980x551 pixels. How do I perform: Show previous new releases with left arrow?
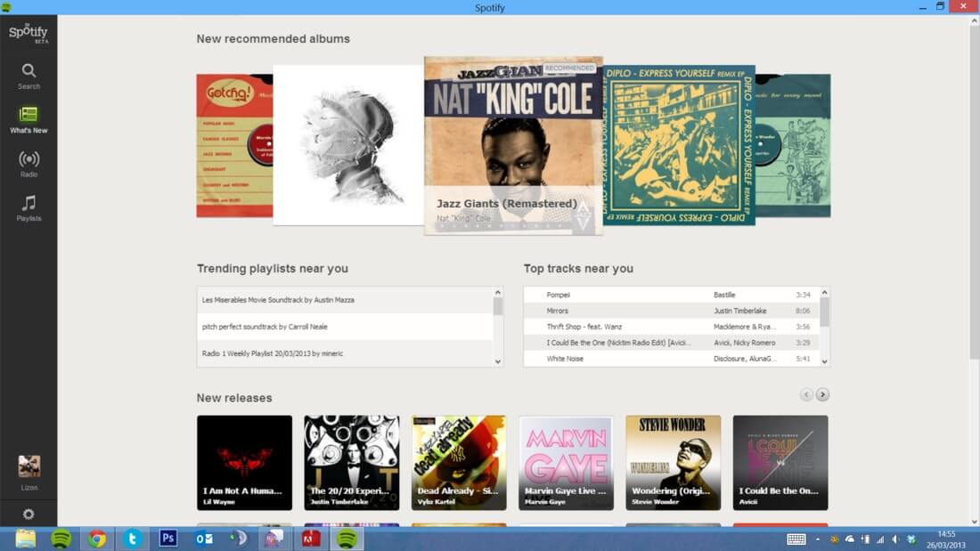[805, 394]
